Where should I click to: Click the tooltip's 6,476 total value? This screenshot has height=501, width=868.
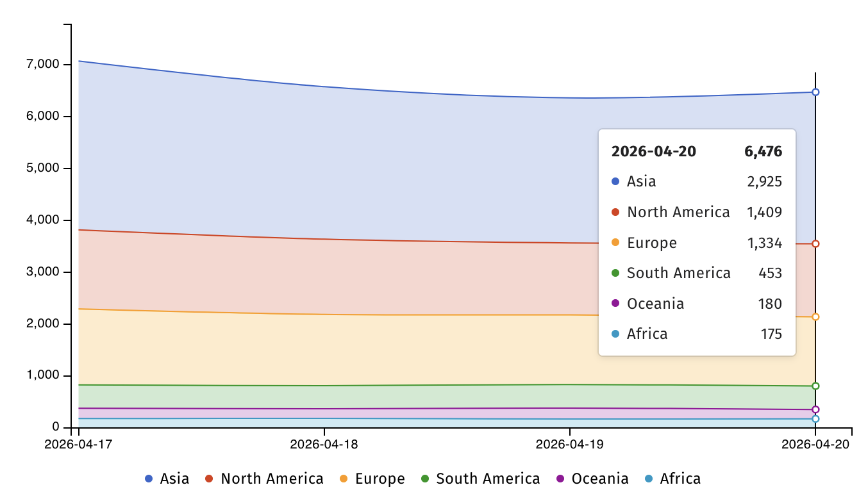(763, 152)
